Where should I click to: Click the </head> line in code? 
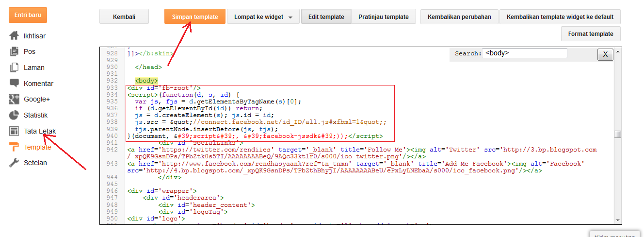[x=148, y=67]
